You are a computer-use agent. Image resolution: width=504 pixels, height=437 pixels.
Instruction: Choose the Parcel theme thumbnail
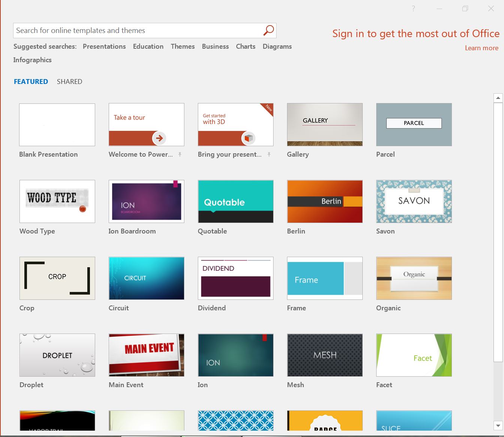tap(414, 125)
